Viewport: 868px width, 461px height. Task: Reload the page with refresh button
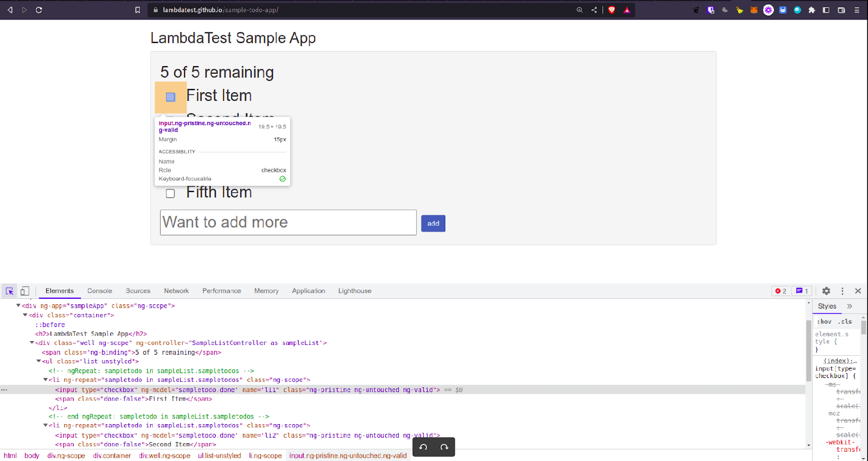39,10
